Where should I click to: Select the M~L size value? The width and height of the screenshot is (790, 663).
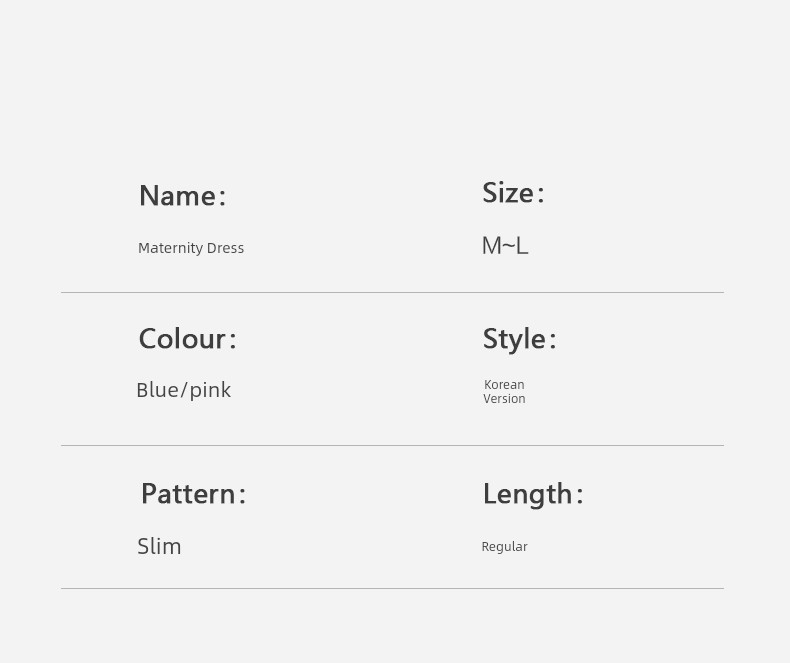tap(505, 246)
